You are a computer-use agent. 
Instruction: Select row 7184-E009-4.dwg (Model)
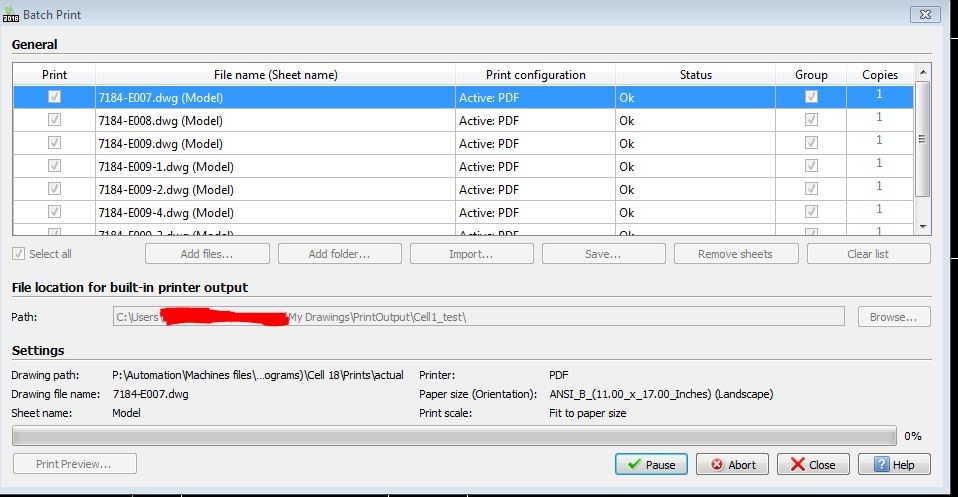[x=463, y=212]
